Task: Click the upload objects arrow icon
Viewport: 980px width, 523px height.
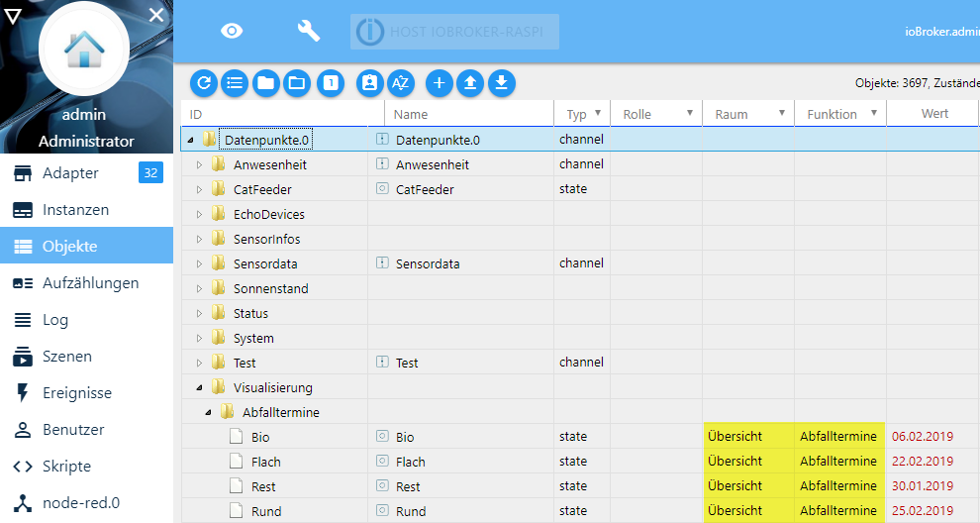Action: pos(471,83)
